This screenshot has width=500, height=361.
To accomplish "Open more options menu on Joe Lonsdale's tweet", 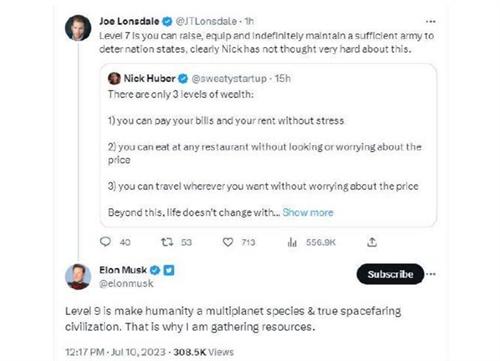I will coord(431,22).
